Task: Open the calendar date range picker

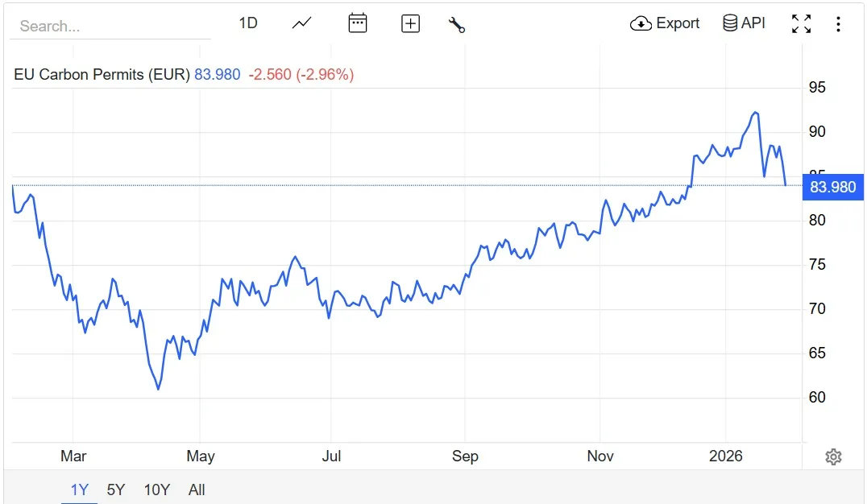Action: pos(357,23)
